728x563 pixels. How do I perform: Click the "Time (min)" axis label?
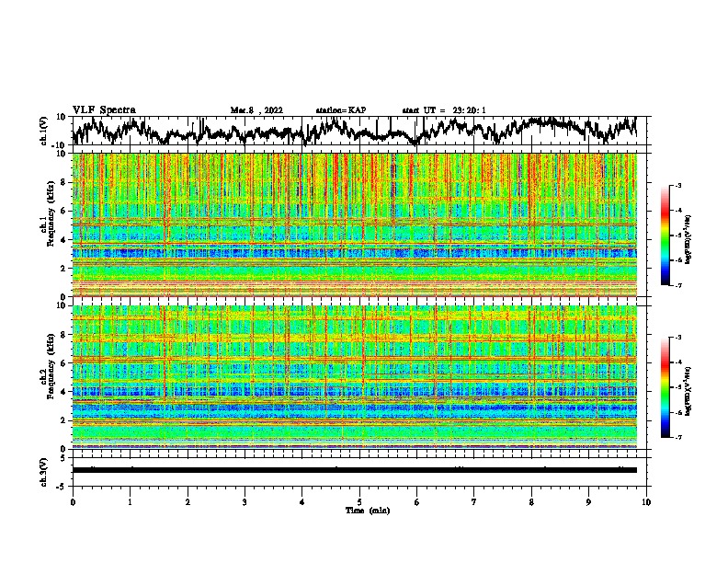tap(368, 511)
